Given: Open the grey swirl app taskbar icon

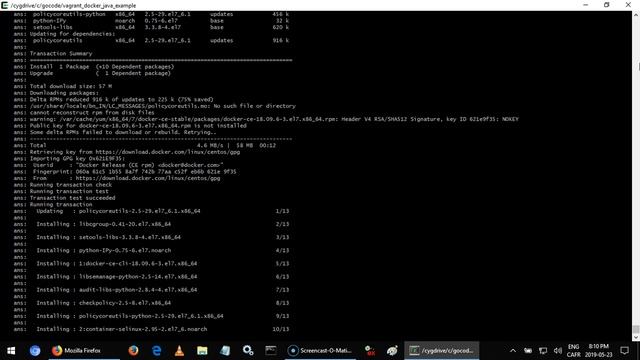Looking at the screenshot, I should pos(392,351).
